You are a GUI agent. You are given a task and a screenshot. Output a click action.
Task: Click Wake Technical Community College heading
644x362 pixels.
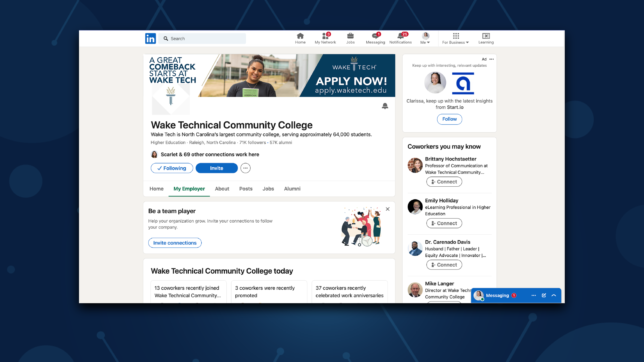point(231,125)
